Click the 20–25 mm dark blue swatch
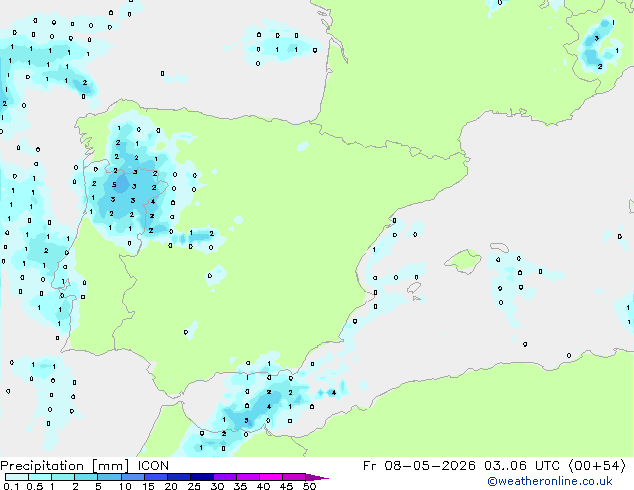This screenshot has height=490, width=634. click(179, 477)
